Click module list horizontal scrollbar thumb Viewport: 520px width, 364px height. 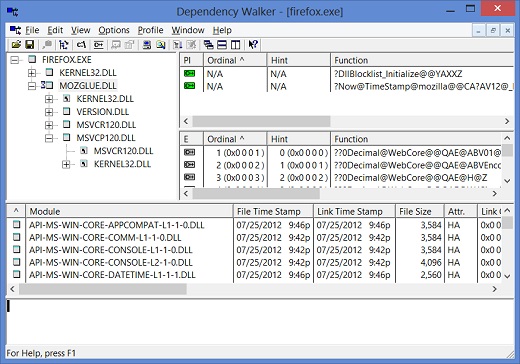(103, 289)
